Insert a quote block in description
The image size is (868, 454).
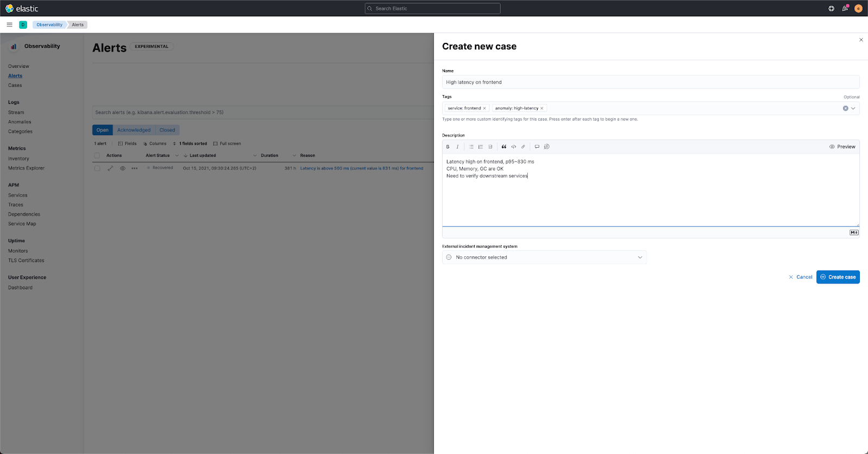point(504,147)
